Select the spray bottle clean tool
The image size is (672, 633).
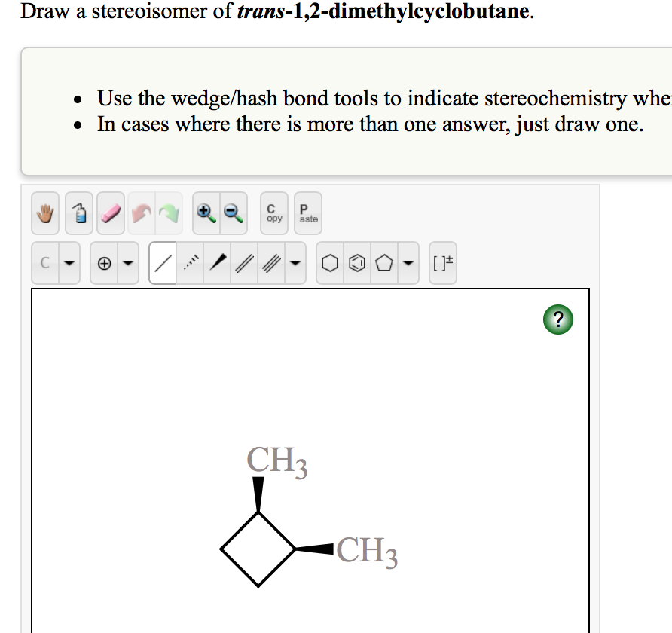78,213
